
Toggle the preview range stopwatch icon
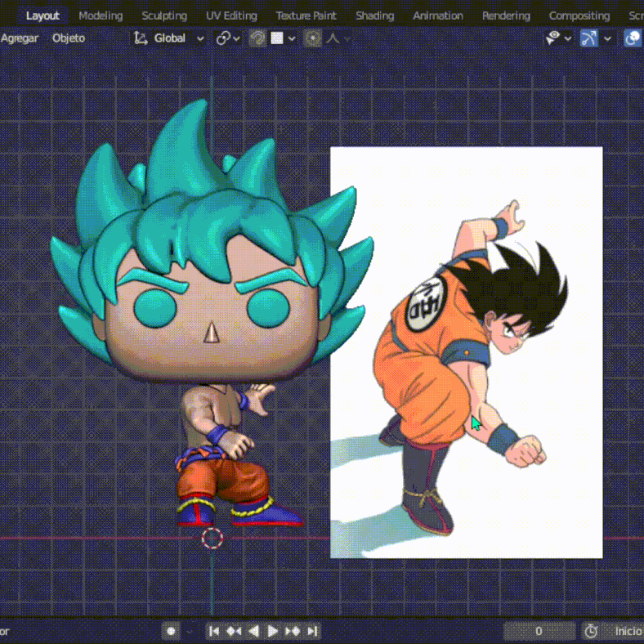[x=591, y=631]
